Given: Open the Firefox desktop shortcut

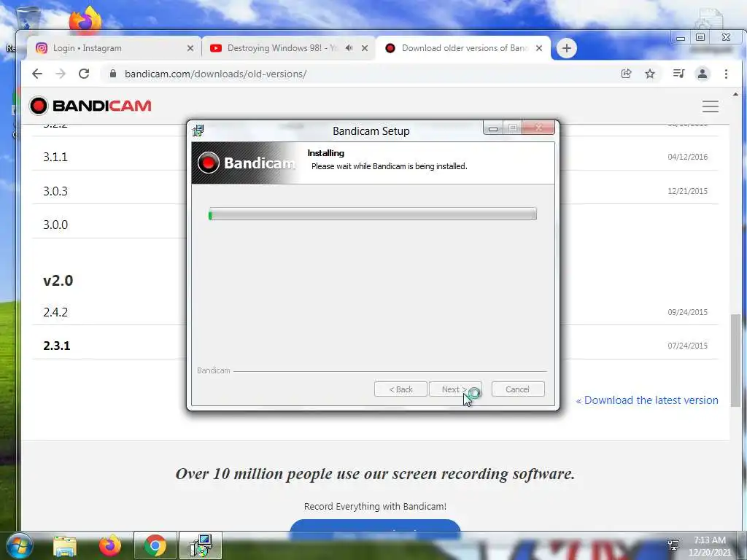Looking at the screenshot, I should click(x=85, y=19).
